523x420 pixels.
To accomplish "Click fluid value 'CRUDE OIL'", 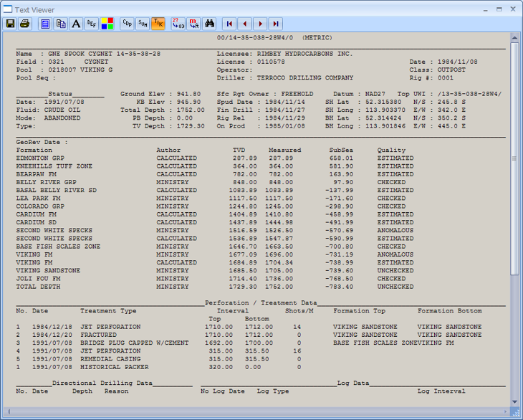I will click(x=62, y=110).
